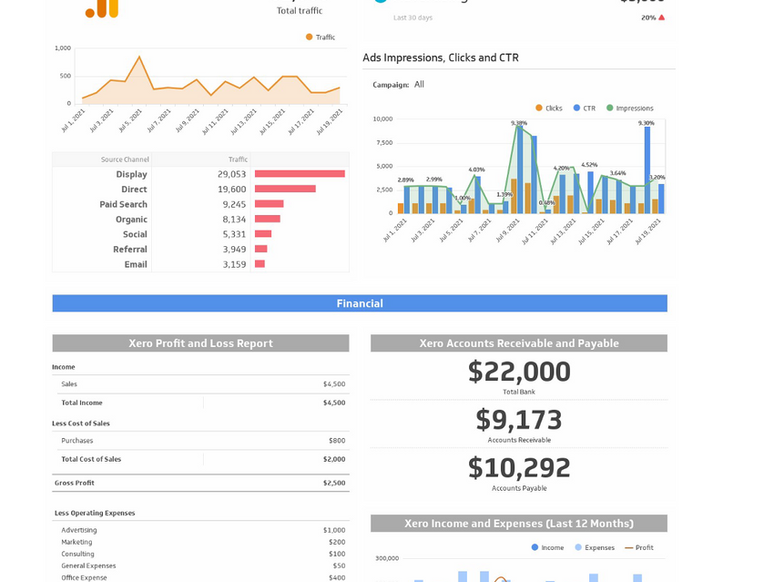The width and height of the screenshot is (764, 582).
Task: Toggle the Profit line legend
Action: [639, 547]
